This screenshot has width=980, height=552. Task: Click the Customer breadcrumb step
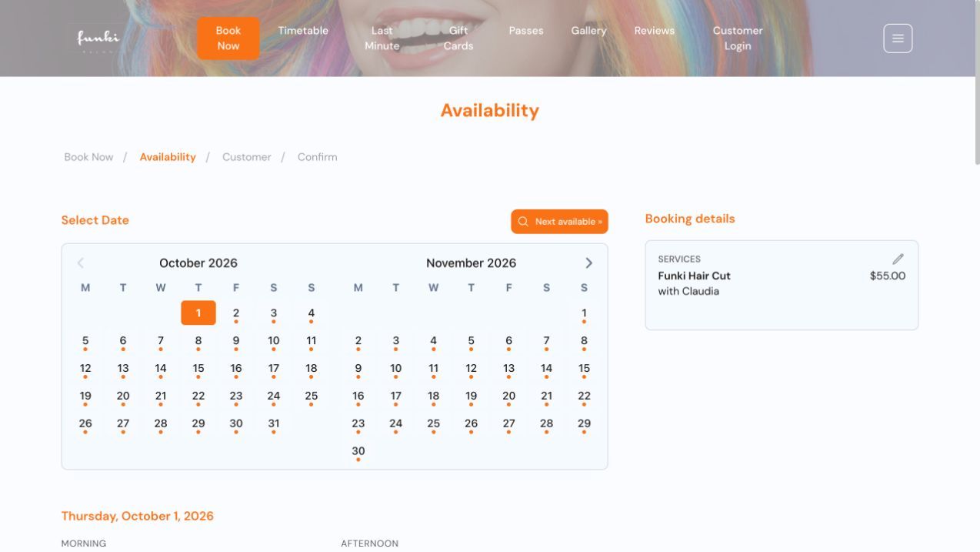click(x=247, y=157)
